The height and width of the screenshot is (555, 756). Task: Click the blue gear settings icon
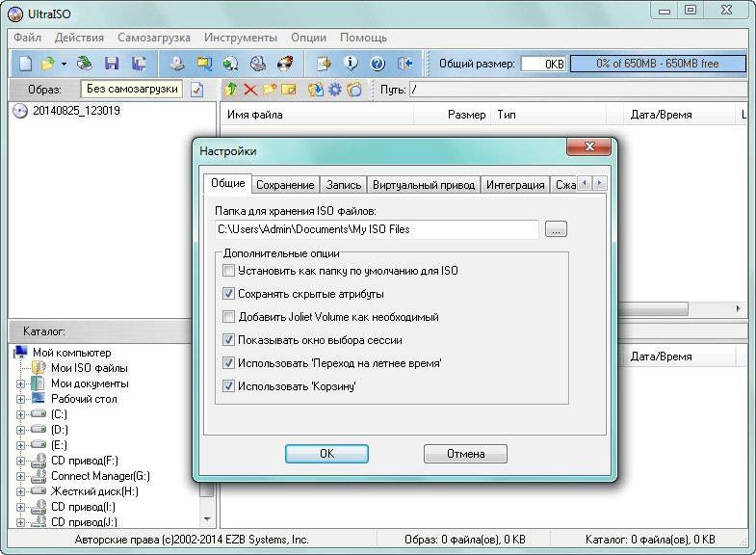(x=334, y=90)
